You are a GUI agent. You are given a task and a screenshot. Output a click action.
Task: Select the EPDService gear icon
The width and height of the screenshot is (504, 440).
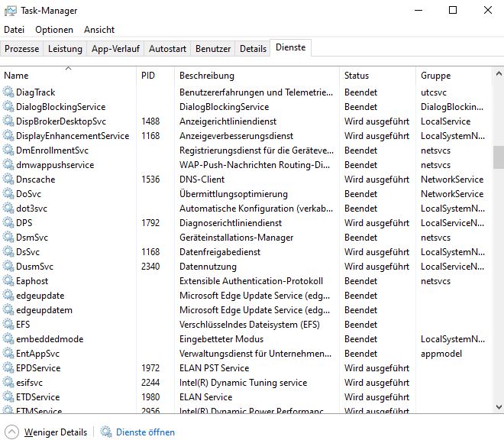[x=8, y=367]
